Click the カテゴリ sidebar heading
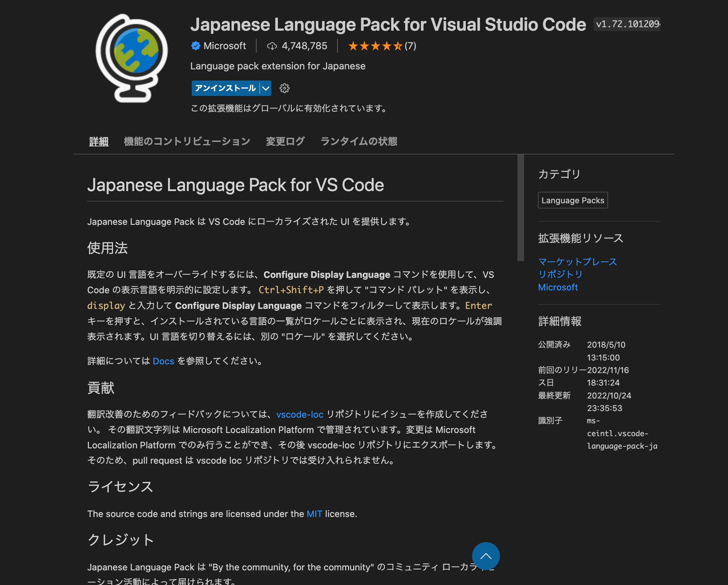This screenshot has width=728, height=585. pos(559,174)
